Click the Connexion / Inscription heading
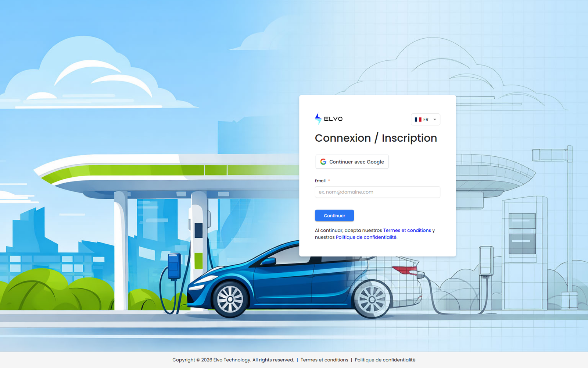The image size is (588, 368). (376, 138)
